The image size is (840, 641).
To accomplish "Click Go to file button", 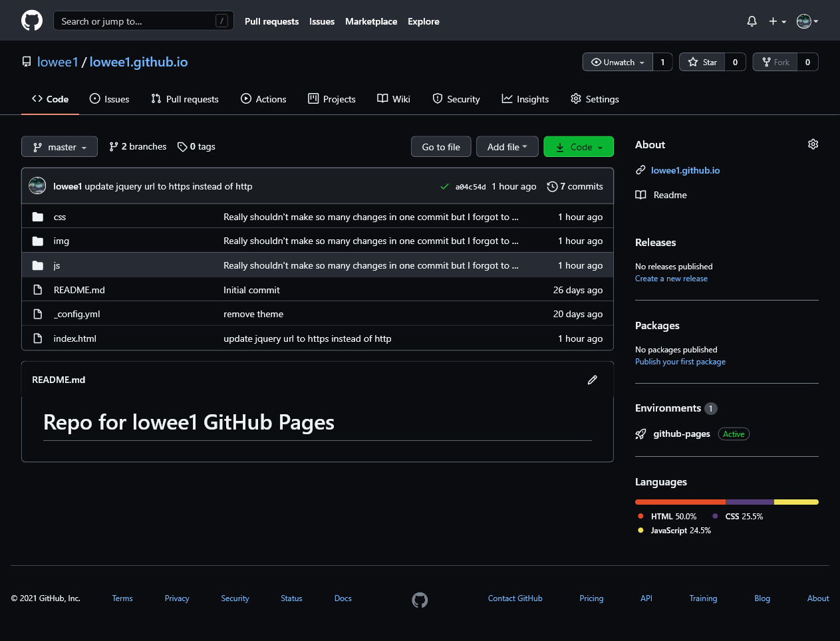I will tap(441, 147).
